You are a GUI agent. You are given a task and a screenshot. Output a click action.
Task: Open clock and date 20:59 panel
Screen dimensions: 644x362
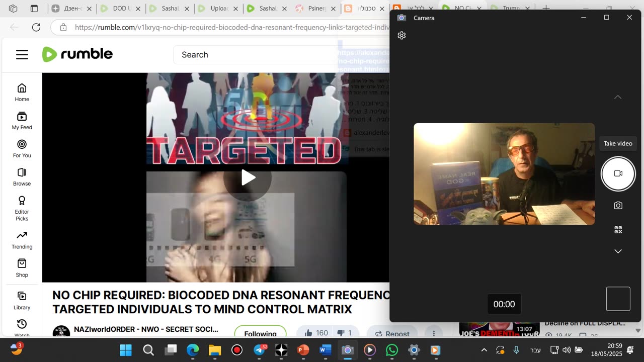coord(607,350)
